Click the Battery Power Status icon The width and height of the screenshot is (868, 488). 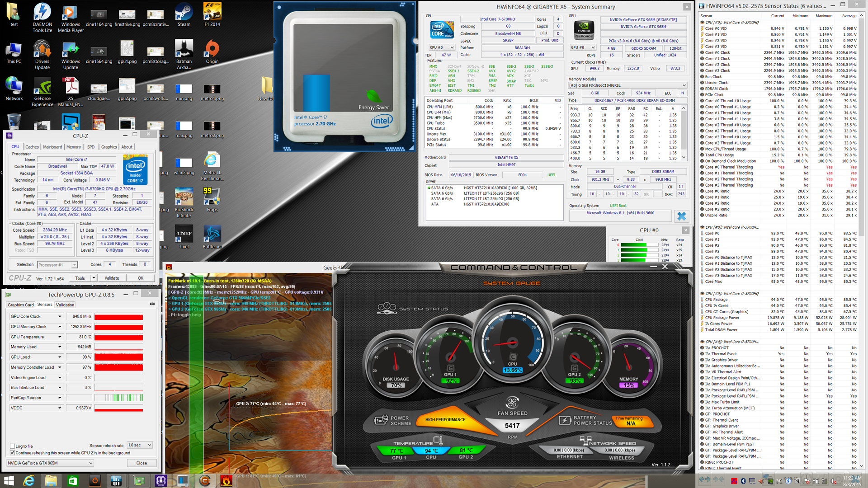565,421
